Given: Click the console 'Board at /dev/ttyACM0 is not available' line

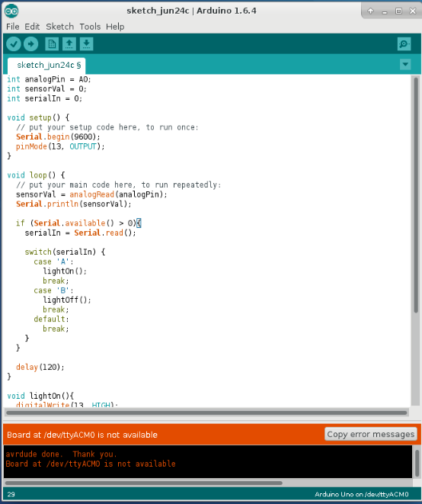Looking at the screenshot, I should pos(91,464).
